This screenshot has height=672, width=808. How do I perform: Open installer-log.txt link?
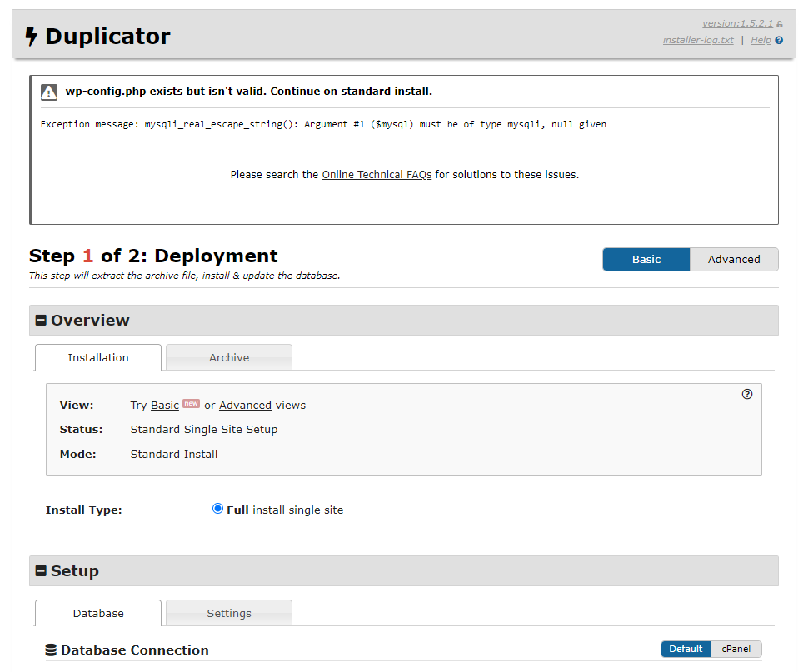(698, 40)
